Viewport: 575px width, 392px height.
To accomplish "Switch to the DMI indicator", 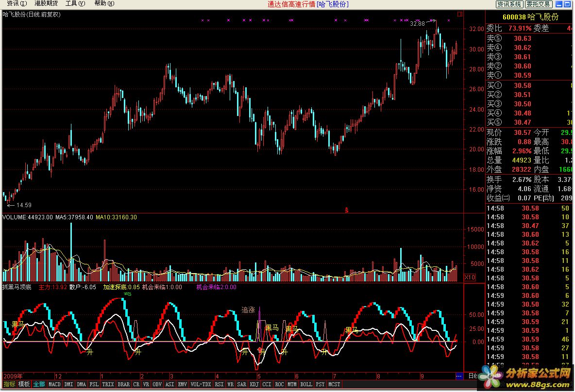I will [68, 384].
